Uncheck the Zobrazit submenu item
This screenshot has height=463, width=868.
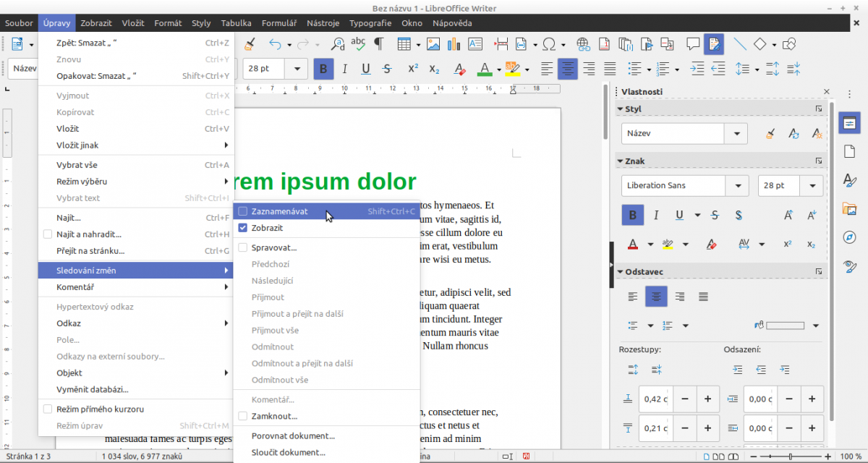pyautogui.click(x=327, y=227)
